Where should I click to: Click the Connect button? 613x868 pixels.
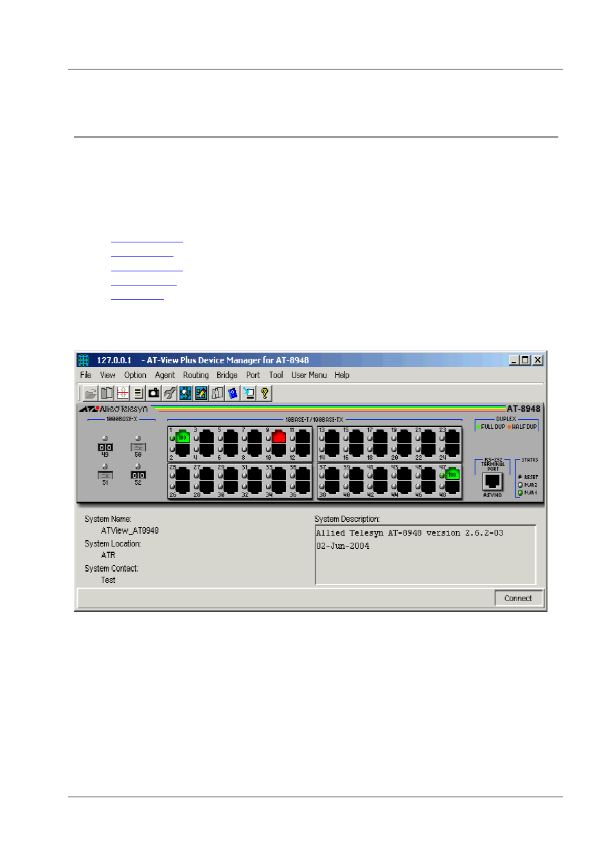click(518, 598)
